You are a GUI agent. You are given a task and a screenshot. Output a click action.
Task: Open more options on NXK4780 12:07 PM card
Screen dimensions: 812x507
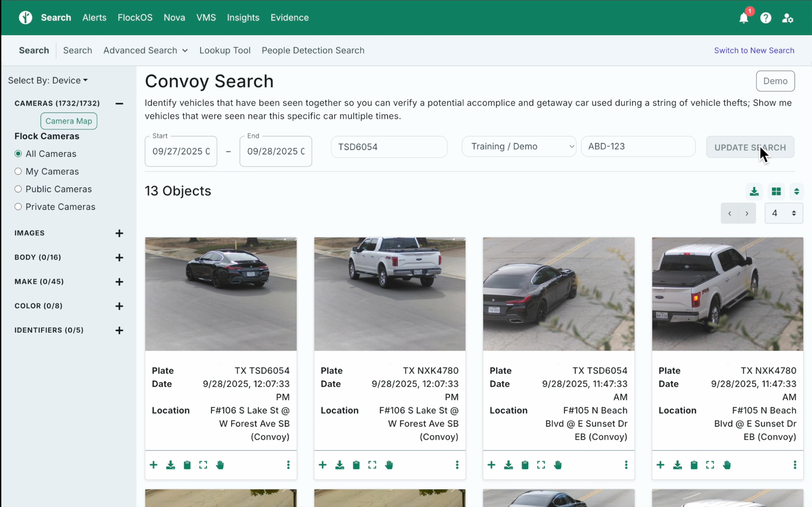[457, 465]
